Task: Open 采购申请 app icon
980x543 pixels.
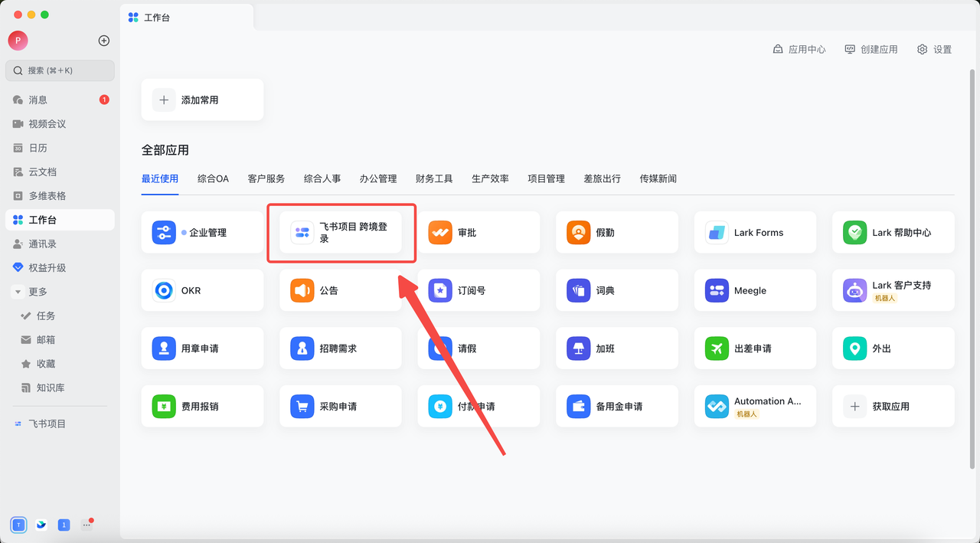Action: point(302,406)
